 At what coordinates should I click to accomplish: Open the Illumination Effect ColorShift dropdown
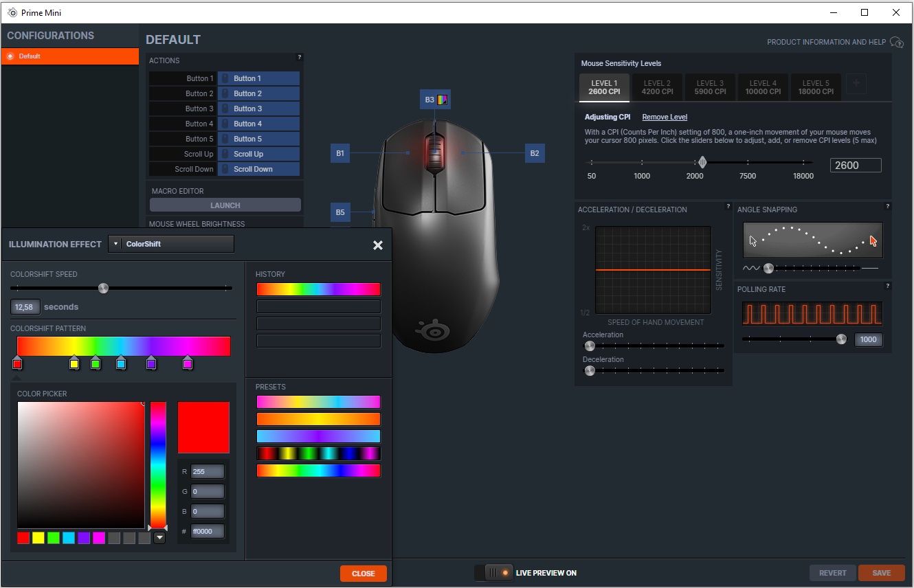click(171, 244)
